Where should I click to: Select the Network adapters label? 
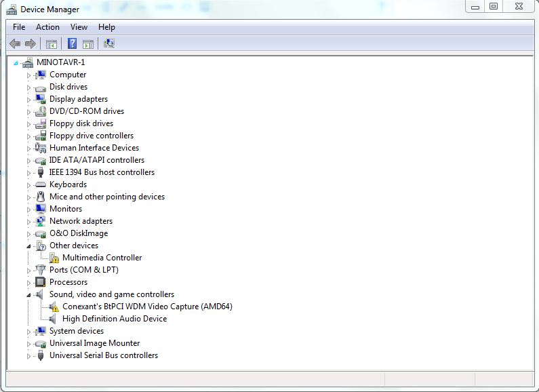point(81,221)
